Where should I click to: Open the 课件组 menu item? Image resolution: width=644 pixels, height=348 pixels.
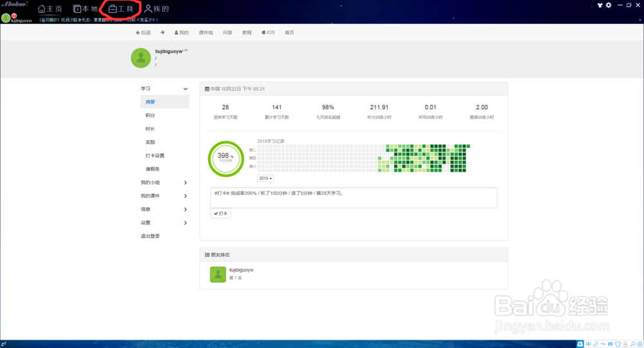[x=206, y=32]
